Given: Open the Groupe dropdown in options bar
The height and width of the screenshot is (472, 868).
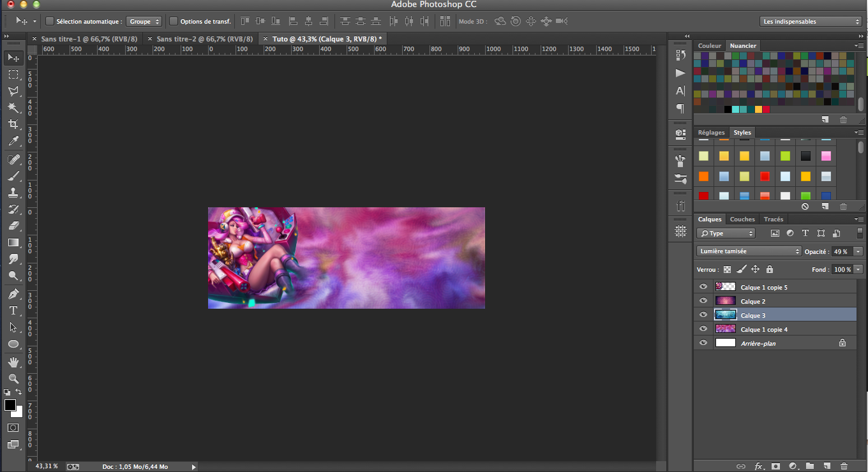Looking at the screenshot, I should (x=144, y=21).
